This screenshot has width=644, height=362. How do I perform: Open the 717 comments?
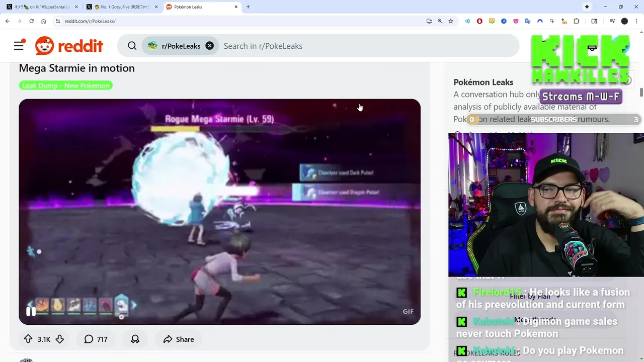click(x=96, y=339)
